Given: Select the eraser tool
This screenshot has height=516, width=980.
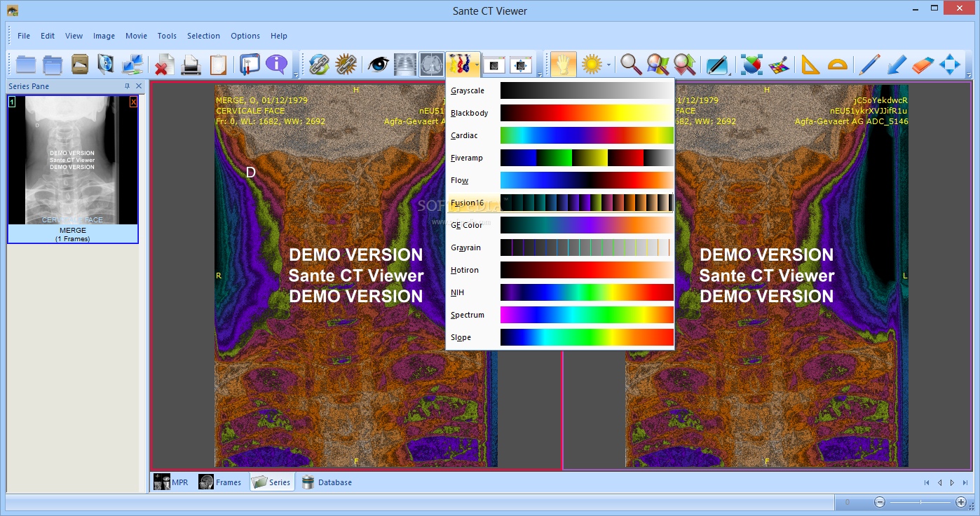Looking at the screenshot, I should [x=923, y=64].
